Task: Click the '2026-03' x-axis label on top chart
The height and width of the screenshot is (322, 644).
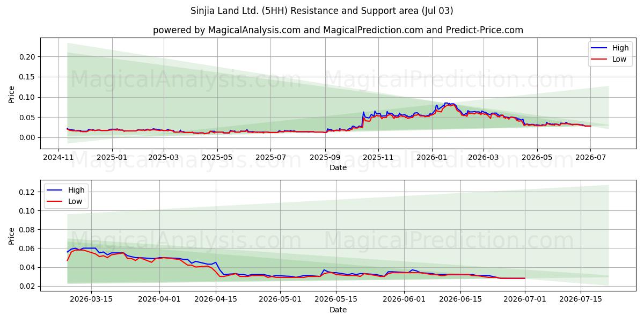Action: point(484,157)
